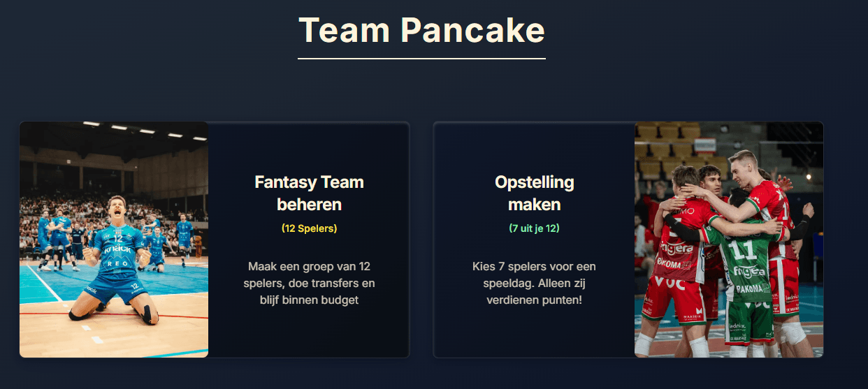Click the word 'Team' in the page title
This screenshot has height=389, width=868.
tap(344, 31)
